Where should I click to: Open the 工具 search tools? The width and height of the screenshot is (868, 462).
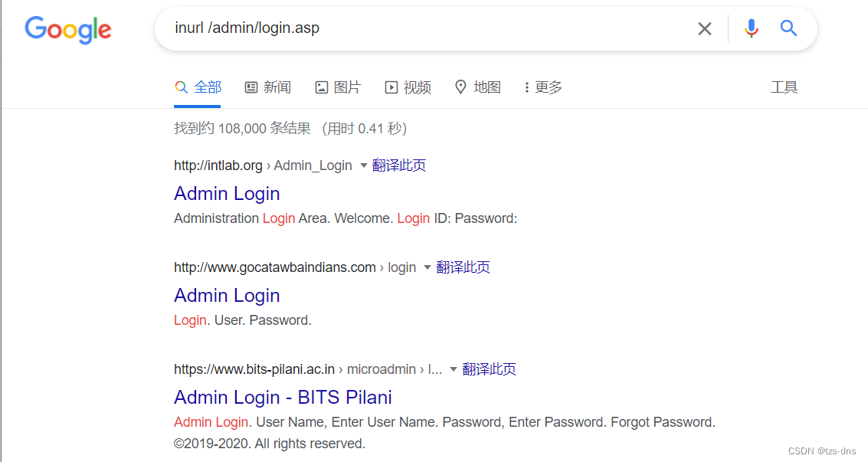(784, 87)
